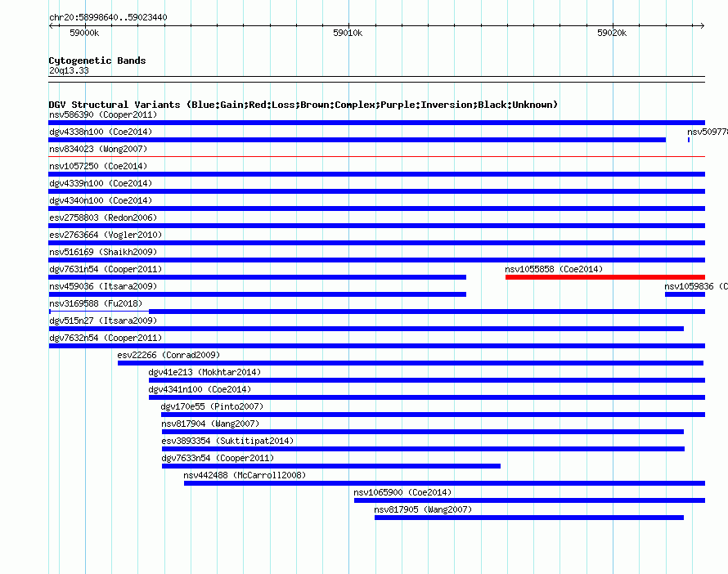Click nsv459036 (Itsara2009) label

[103, 286]
